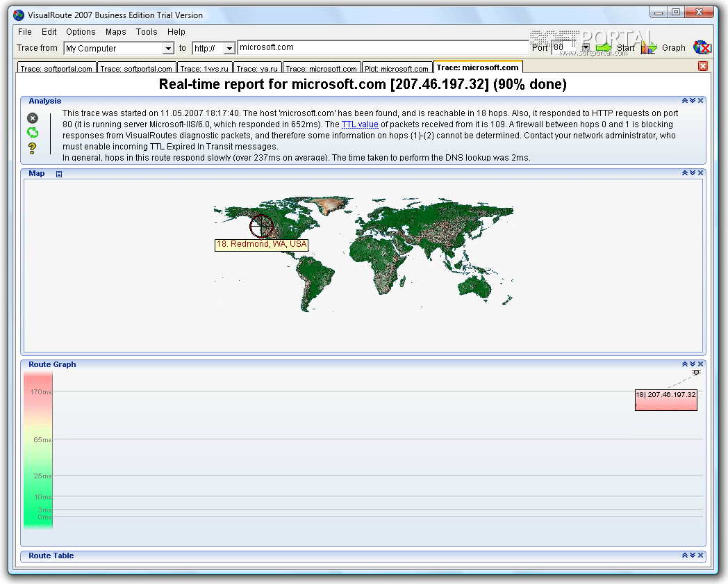Collapse the Route Graph panel with up arrows
The height and width of the screenshot is (584, 728).
coord(685,364)
